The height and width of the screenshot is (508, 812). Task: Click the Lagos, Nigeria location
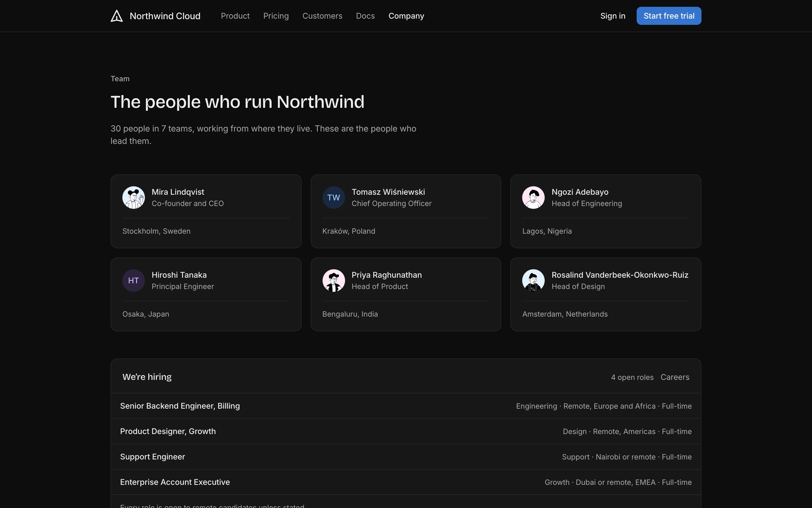pos(547,231)
